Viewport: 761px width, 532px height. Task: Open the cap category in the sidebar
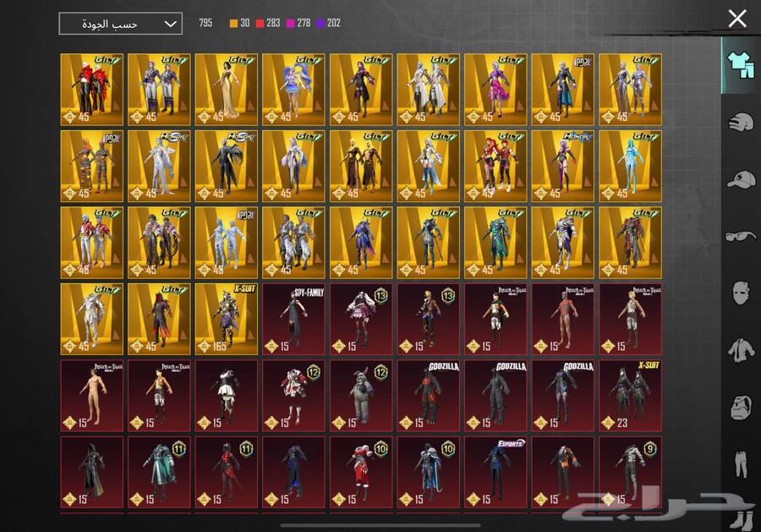(x=741, y=179)
